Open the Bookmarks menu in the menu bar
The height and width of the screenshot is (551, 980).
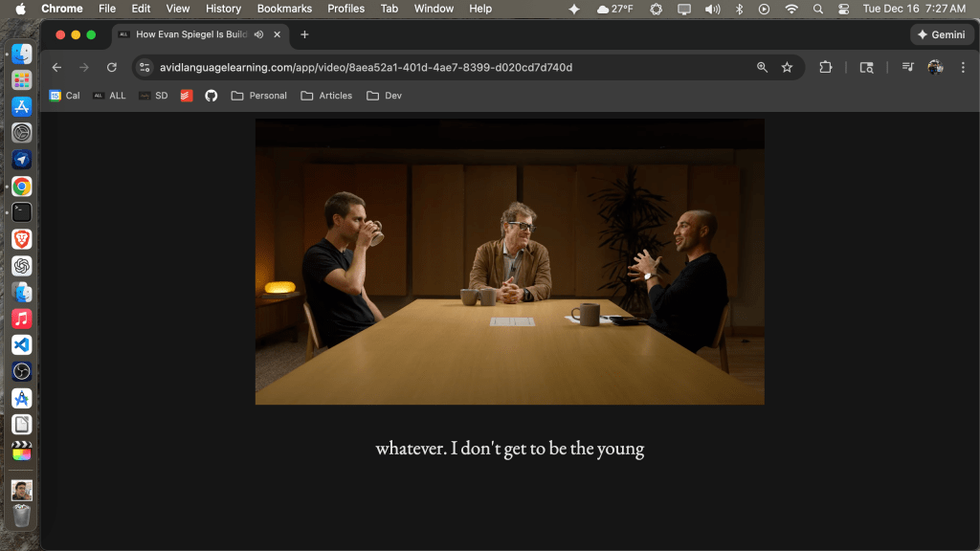(284, 9)
